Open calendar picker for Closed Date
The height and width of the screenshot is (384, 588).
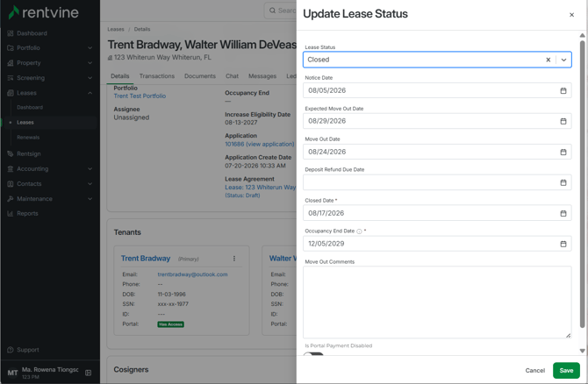coord(563,214)
